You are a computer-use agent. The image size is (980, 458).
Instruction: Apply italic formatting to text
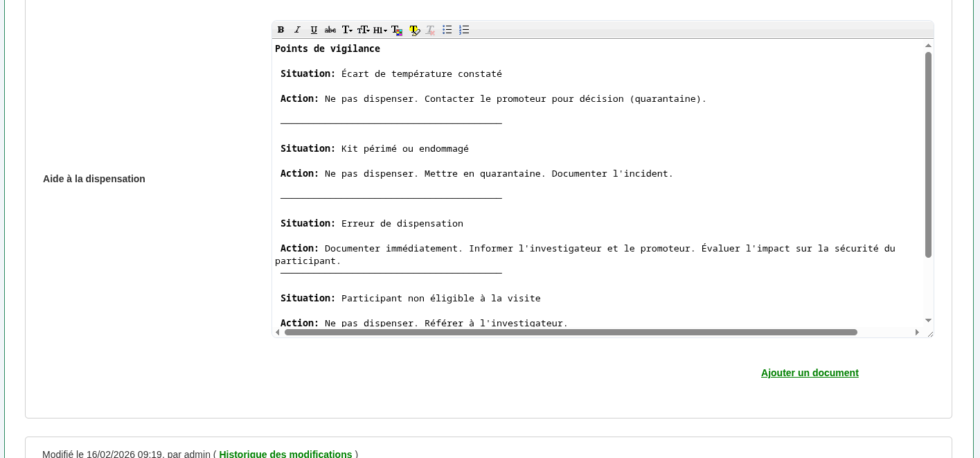pyautogui.click(x=297, y=30)
